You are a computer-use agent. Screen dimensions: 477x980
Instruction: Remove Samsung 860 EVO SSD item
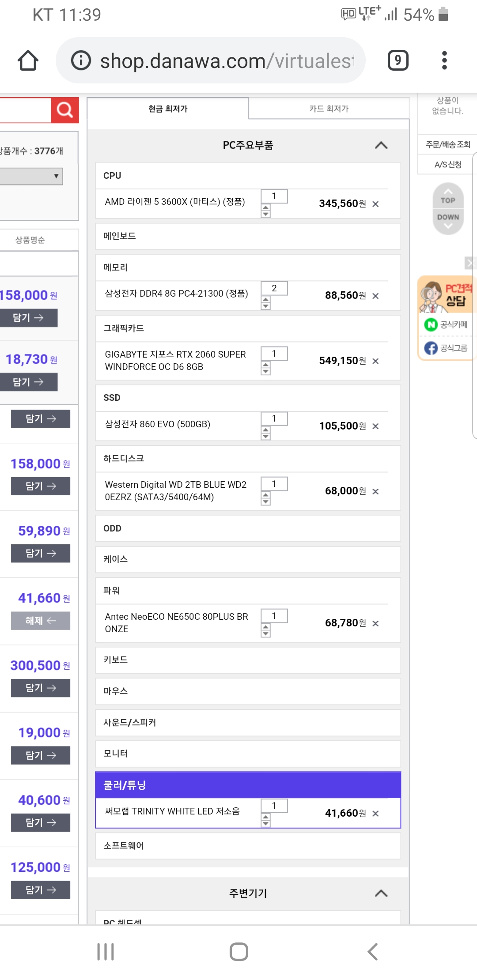[x=375, y=426]
